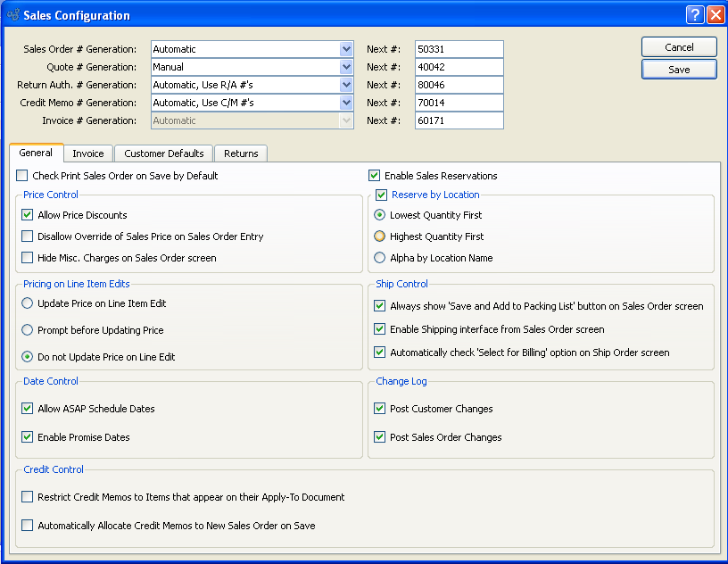Open the Customer Defaults tab
This screenshot has width=728, height=564.
[164, 153]
